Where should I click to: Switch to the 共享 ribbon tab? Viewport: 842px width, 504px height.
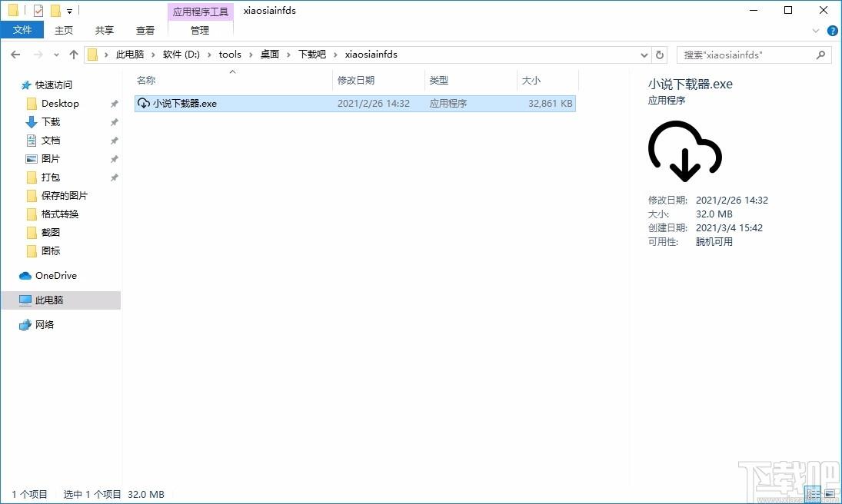pyautogui.click(x=104, y=31)
